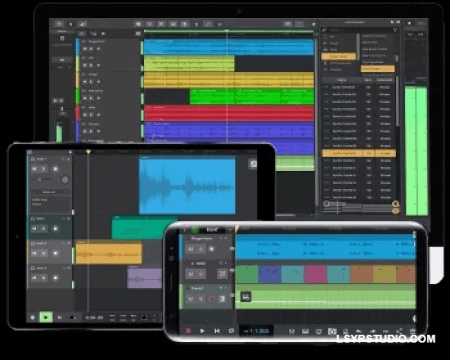Click the third icon in the desktop top toolbar
450x360 pixels.
pyautogui.click(x=82, y=24)
